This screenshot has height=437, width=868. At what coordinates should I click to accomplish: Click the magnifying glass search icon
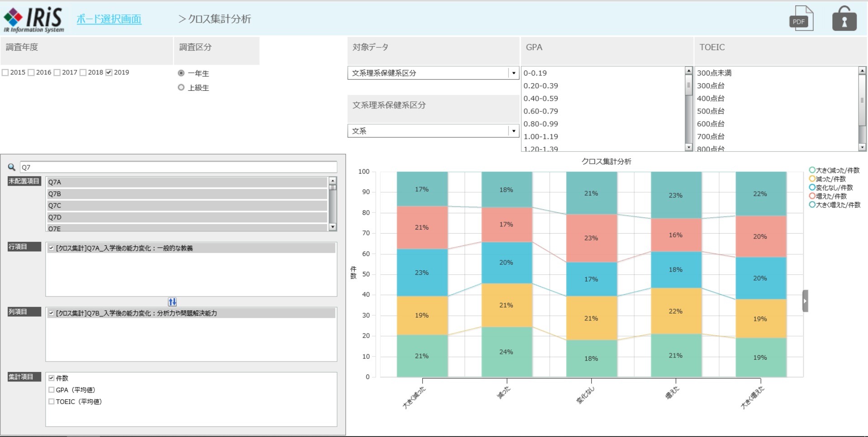point(12,167)
